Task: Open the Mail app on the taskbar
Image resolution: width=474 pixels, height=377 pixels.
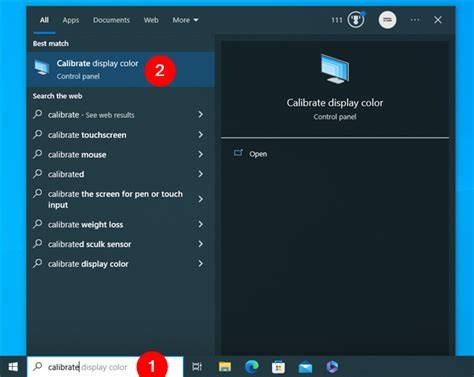Action: tap(305, 367)
